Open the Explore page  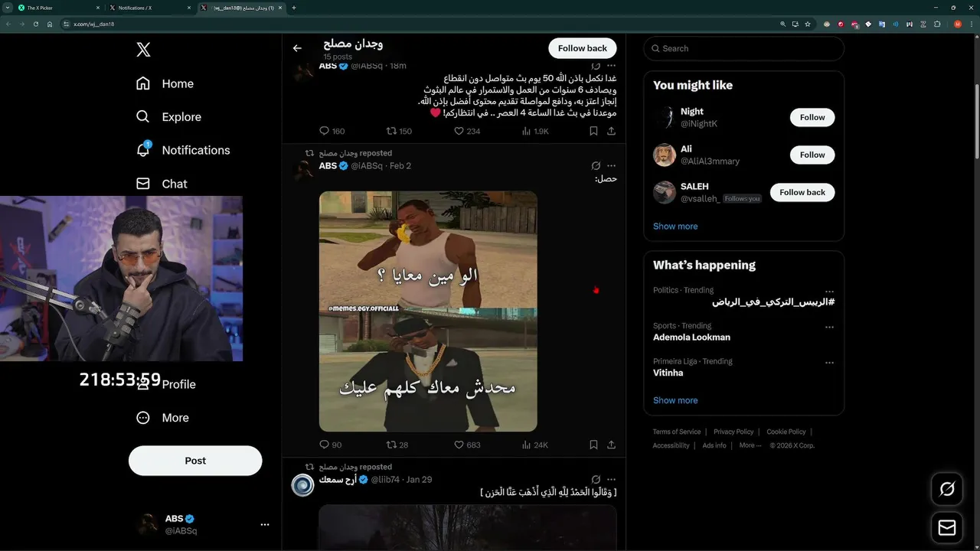pos(168,117)
